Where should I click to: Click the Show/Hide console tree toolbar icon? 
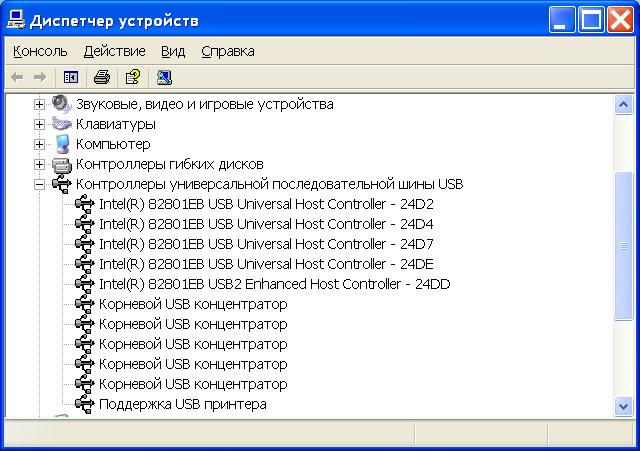71,77
